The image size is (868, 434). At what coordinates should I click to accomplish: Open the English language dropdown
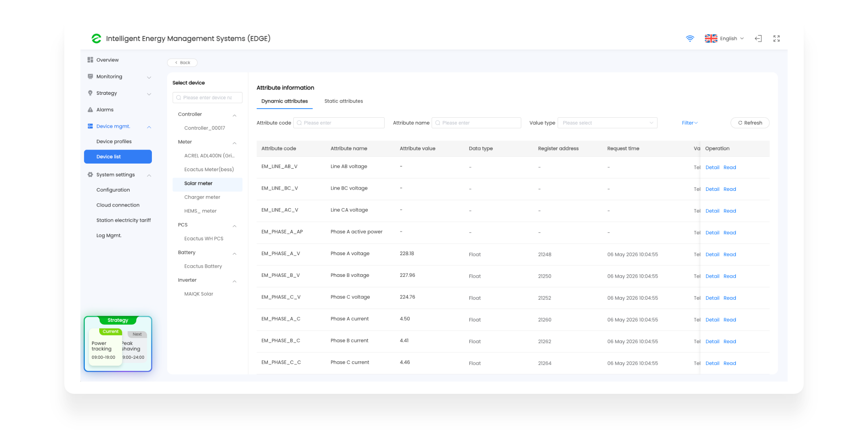pos(732,39)
